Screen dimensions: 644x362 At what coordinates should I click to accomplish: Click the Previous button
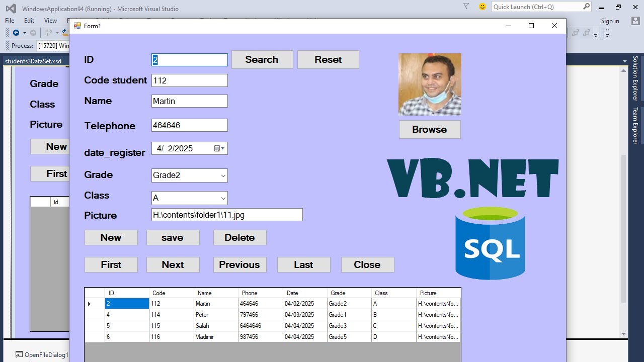(x=239, y=264)
